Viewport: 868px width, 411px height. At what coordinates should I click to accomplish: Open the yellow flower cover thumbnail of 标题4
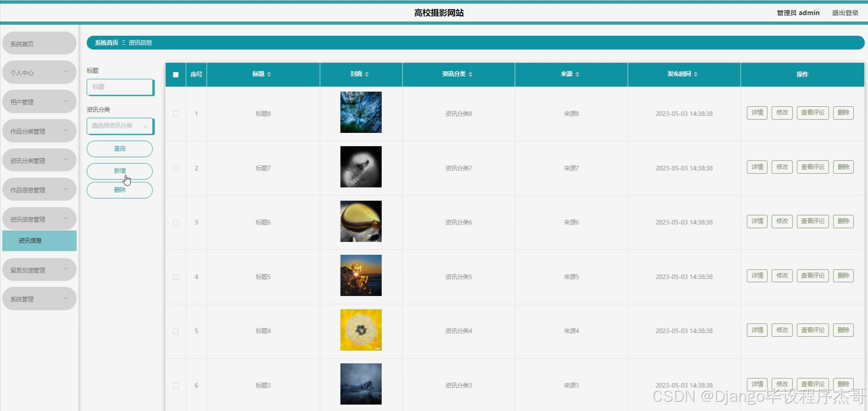(361, 330)
